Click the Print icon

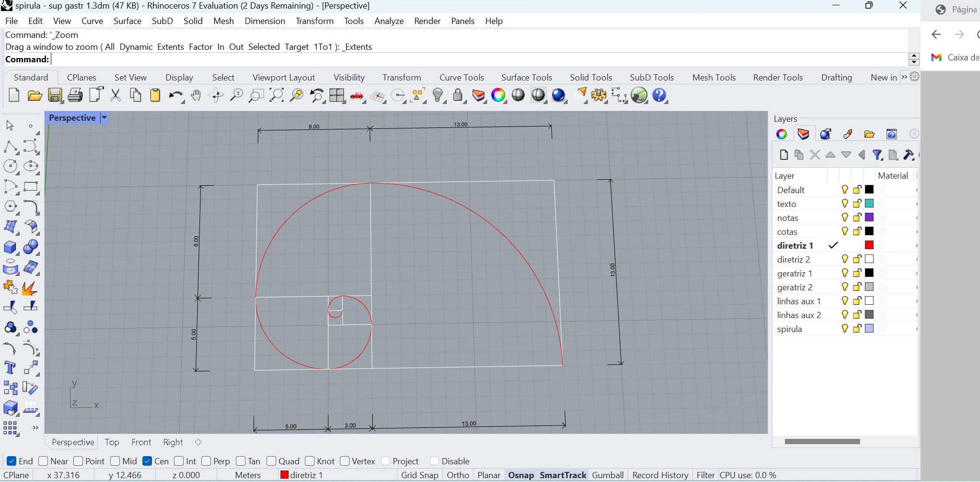(75, 95)
